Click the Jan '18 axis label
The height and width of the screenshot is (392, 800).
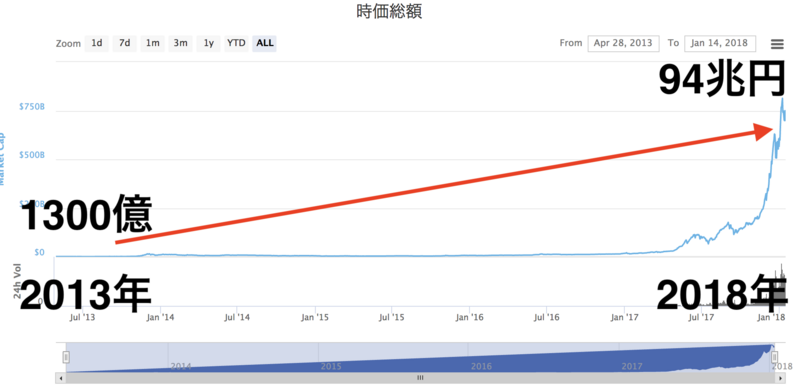(771, 317)
